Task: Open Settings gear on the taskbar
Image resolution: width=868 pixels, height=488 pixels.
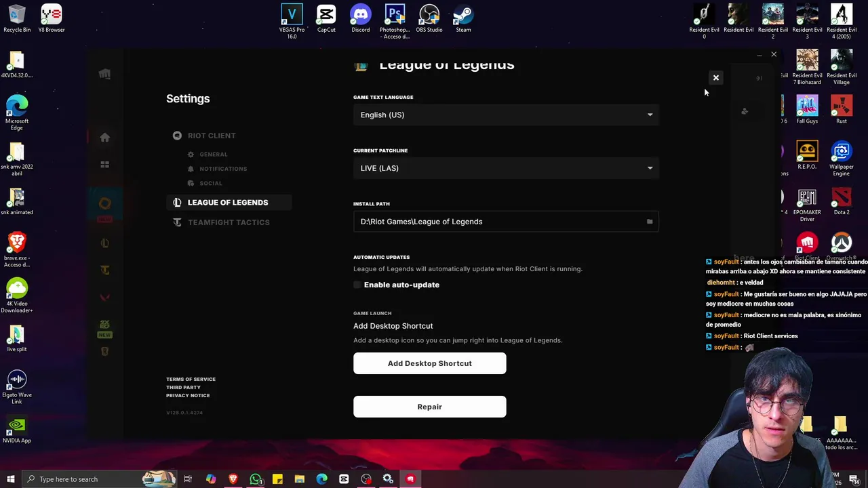Action: point(388,479)
